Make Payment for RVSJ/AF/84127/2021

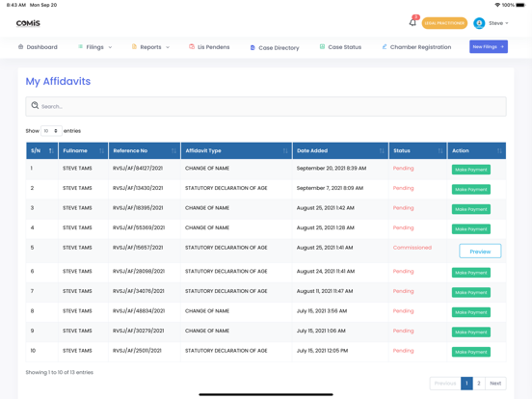click(471, 170)
